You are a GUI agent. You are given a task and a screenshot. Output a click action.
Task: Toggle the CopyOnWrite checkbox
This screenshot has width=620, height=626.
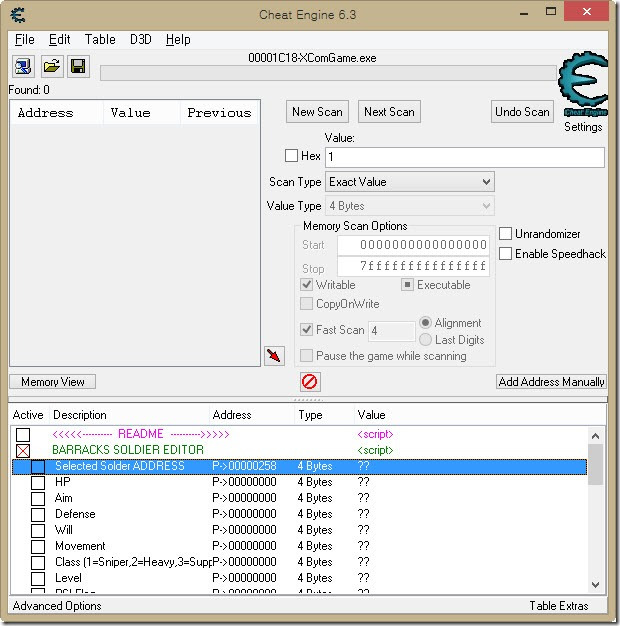click(x=306, y=304)
